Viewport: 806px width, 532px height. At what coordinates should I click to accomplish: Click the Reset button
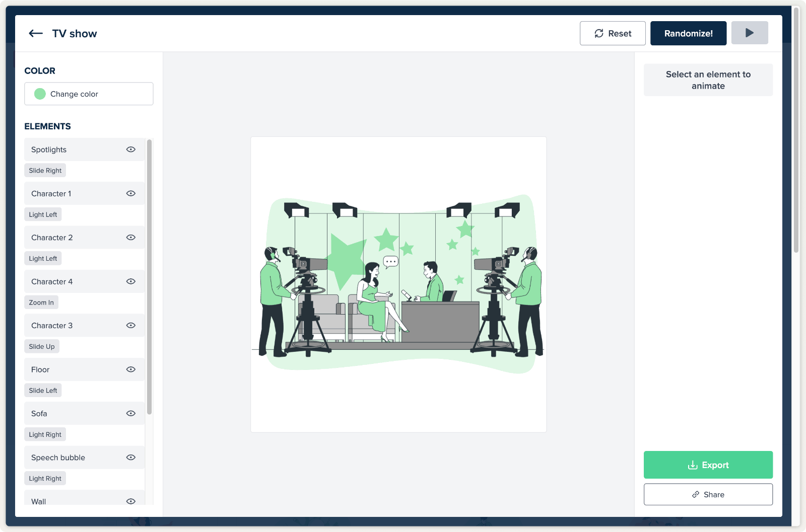click(612, 34)
